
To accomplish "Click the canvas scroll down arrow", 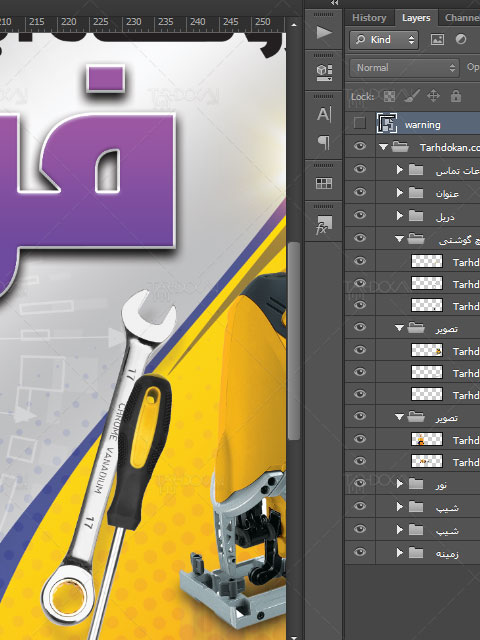I will pos(293,636).
